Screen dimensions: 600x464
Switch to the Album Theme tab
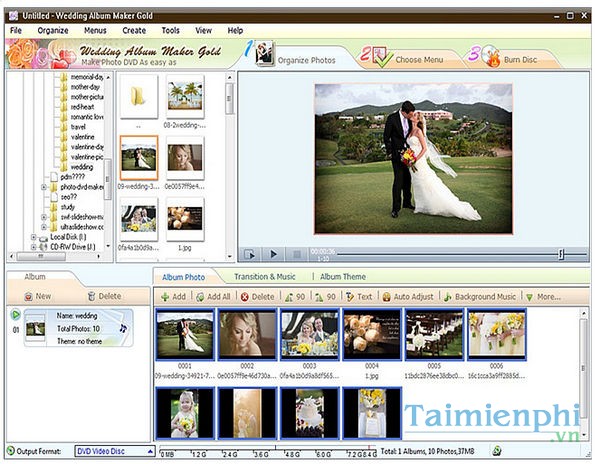[x=342, y=277]
